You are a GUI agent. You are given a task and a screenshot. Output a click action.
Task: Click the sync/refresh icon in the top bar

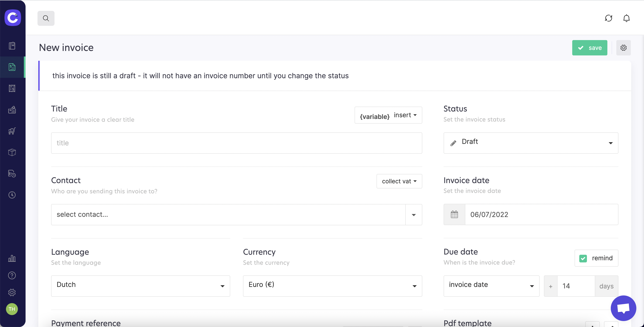[x=608, y=18]
